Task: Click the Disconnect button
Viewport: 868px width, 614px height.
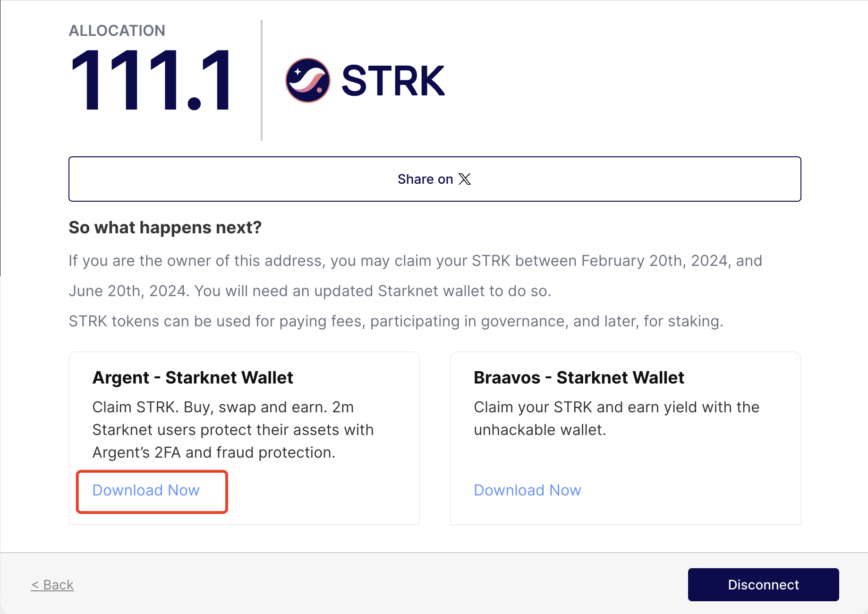Action: pos(763,584)
